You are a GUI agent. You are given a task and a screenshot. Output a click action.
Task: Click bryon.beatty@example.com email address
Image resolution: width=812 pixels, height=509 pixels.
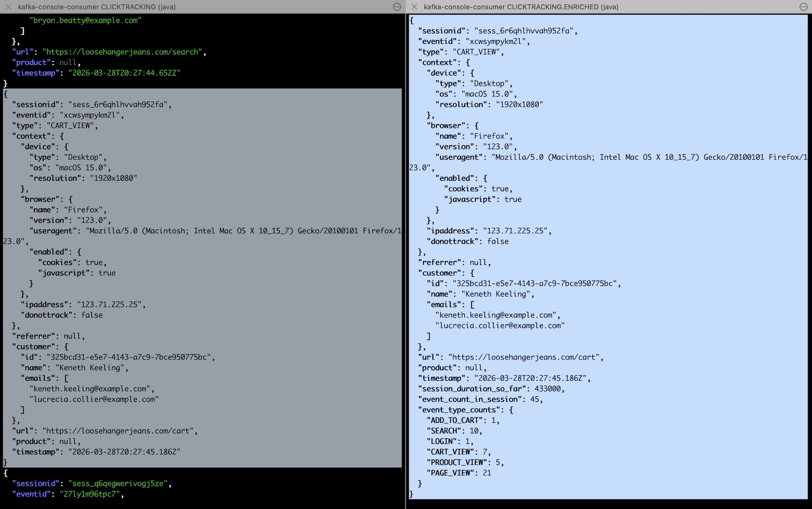[85, 20]
